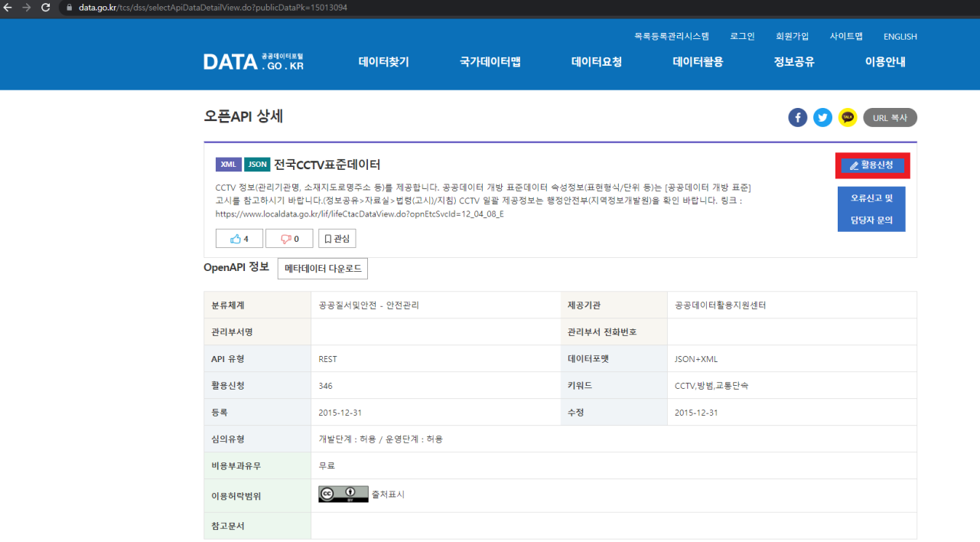Image resolution: width=980 pixels, height=542 pixels.
Task: Open 데이터요청 menu
Action: click(x=597, y=62)
